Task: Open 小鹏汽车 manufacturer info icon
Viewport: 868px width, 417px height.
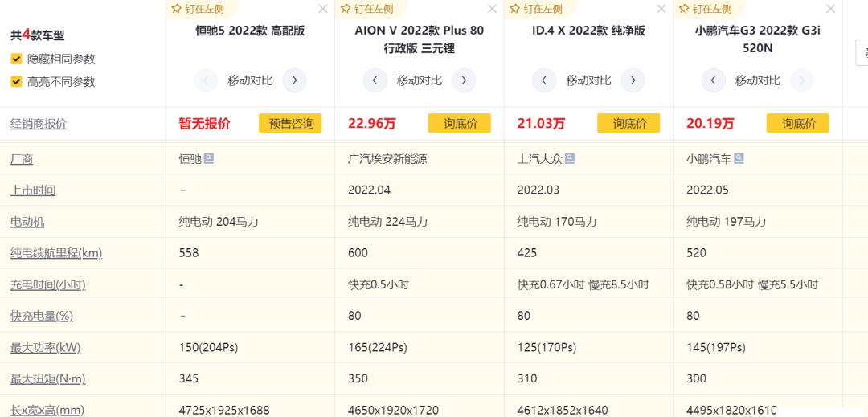Action: pyautogui.click(x=739, y=159)
